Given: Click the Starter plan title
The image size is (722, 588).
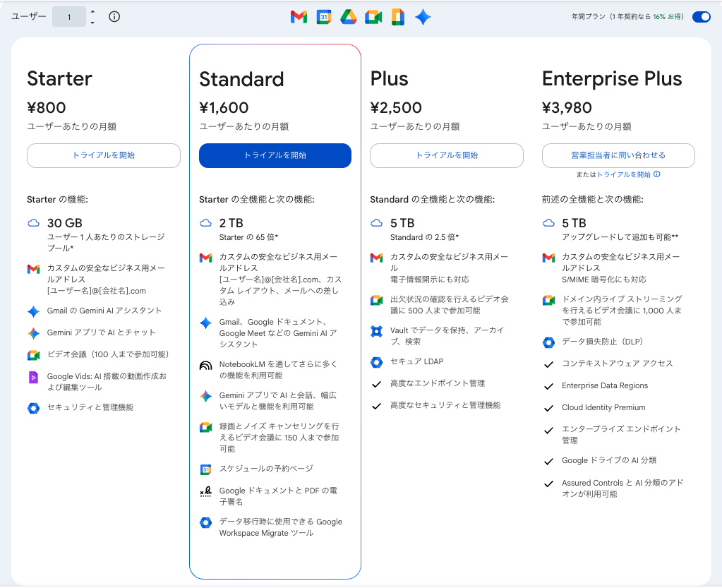Looking at the screenshot, I should (x=60, y=79).
